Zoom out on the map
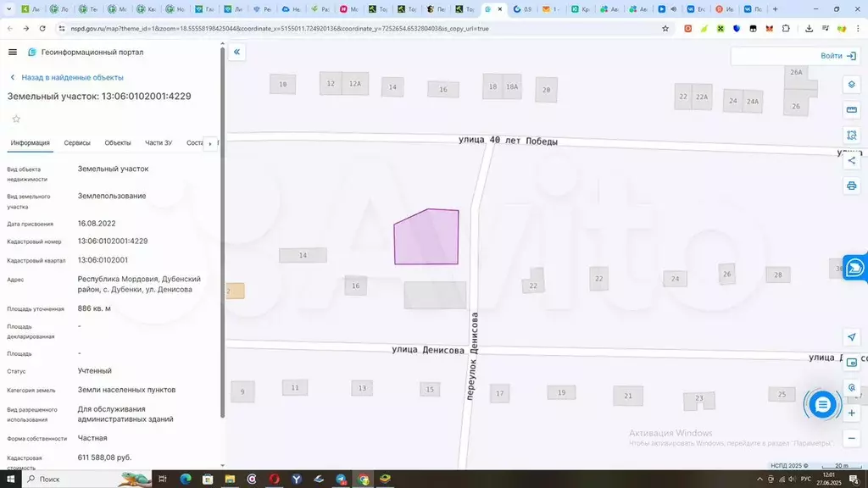 [x=851, y=438]
